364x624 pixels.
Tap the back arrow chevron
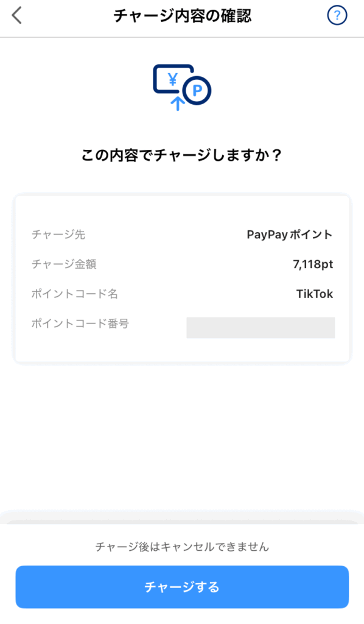pos(16,16)
